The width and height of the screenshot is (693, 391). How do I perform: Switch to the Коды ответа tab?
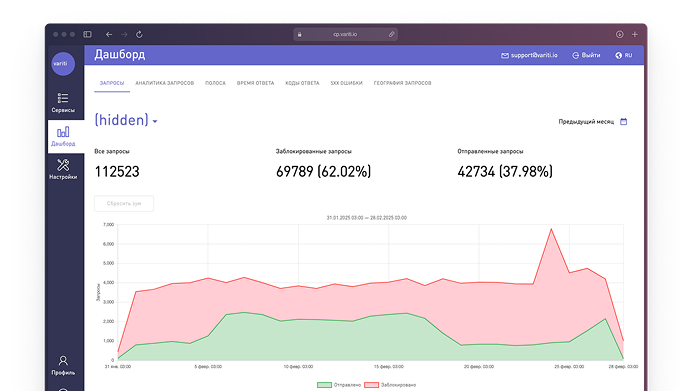302,83
